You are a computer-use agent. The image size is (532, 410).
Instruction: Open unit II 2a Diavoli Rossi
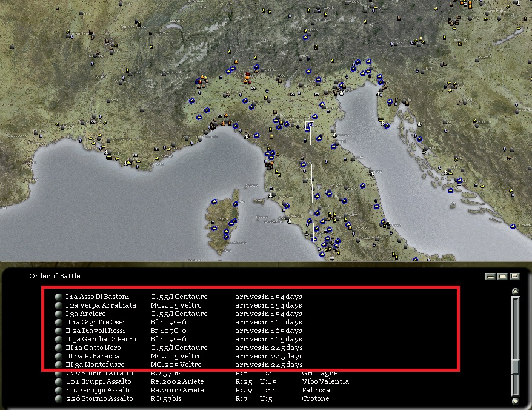[x=95, y=331]
